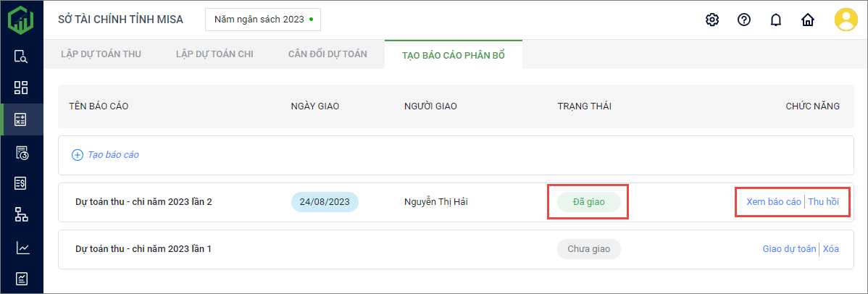The height and width of the screenshot is (294, 868).
Task: Switch to LẬP DỰ TOÁN CHI tab
Action: point(214,54)
